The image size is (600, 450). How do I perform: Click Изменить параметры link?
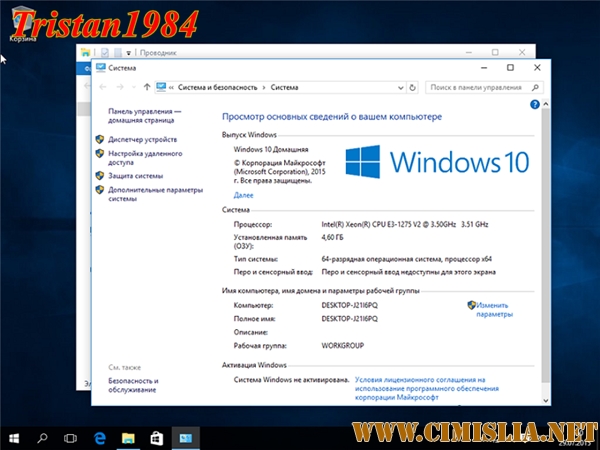[494, 310]
